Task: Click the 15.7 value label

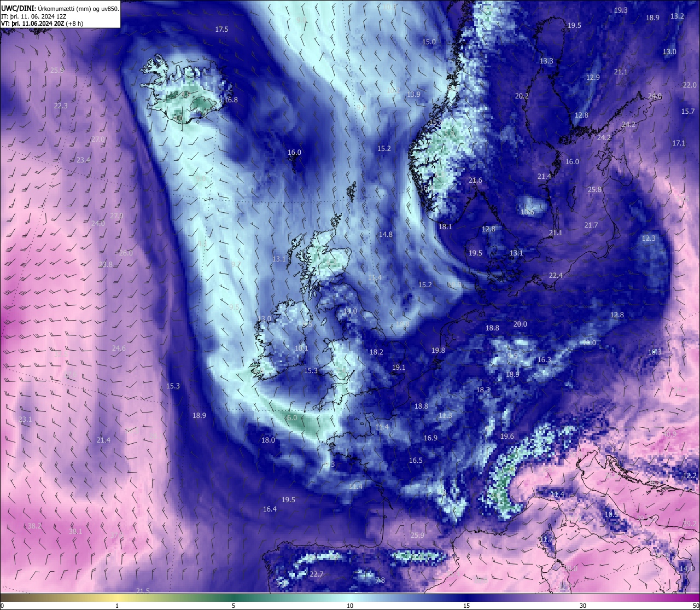Action: coord(688,112)
